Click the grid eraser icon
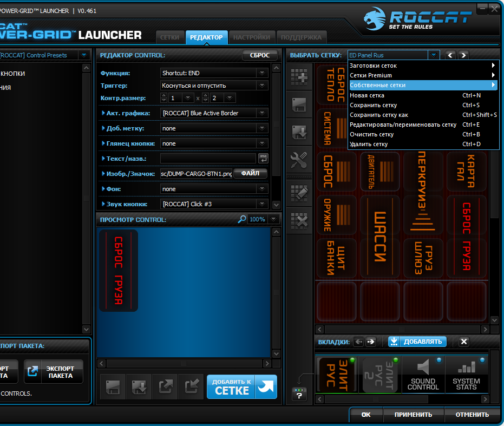 tap(299, 193)
